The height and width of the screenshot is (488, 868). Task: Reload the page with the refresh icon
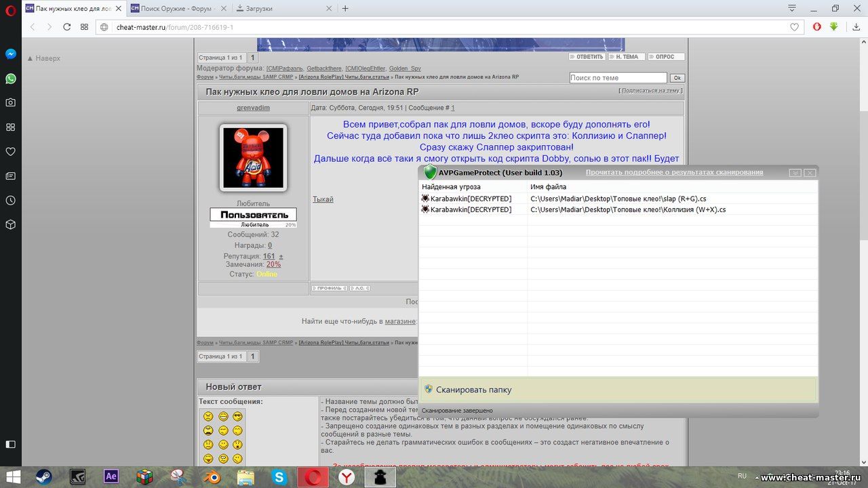[x=66, y=27]
